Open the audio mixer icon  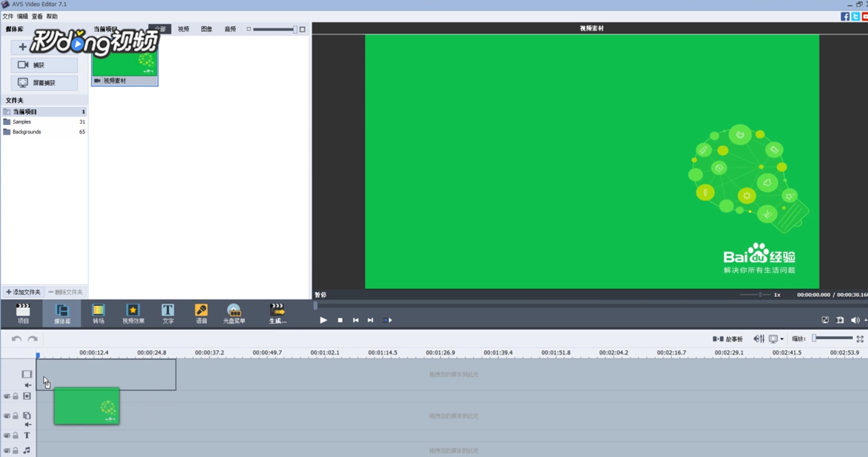coord(758,339)
